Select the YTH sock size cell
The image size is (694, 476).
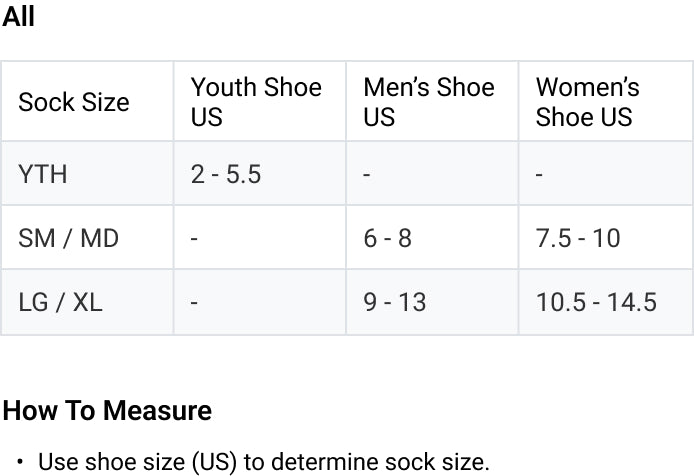(43, 174)
